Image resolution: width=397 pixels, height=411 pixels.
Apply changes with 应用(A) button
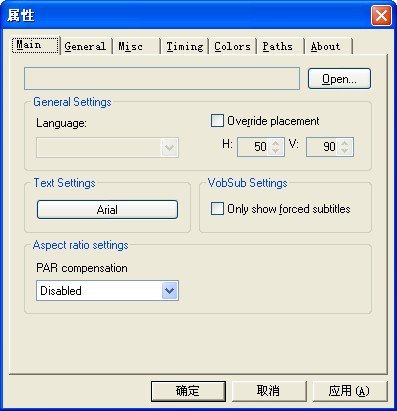[x=350, y=391]
